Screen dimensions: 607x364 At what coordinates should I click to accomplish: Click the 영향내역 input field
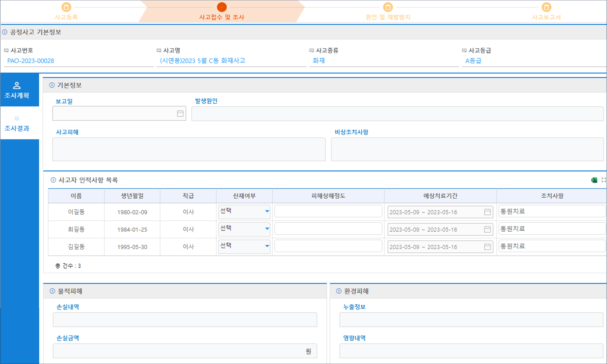click(471, 351)
